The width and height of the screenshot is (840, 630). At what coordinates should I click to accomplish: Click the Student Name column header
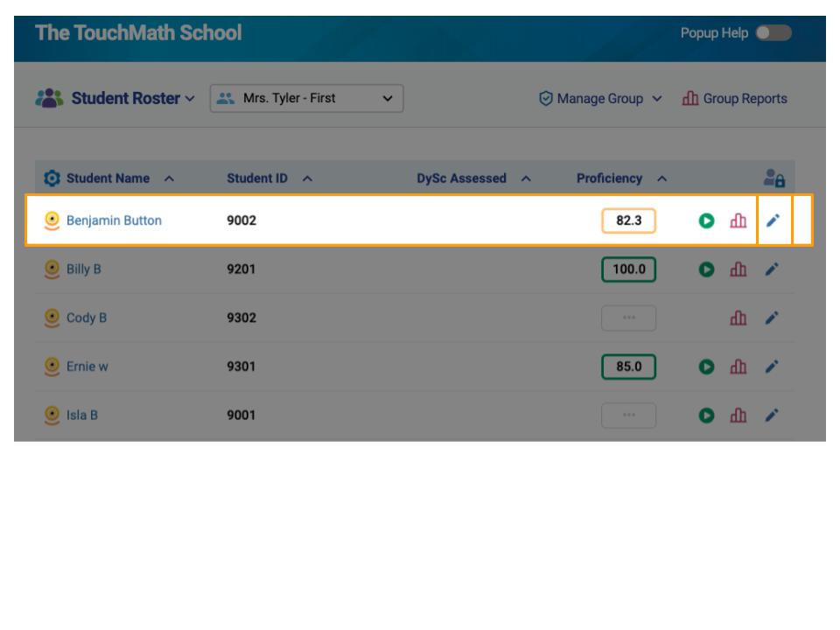108,178
